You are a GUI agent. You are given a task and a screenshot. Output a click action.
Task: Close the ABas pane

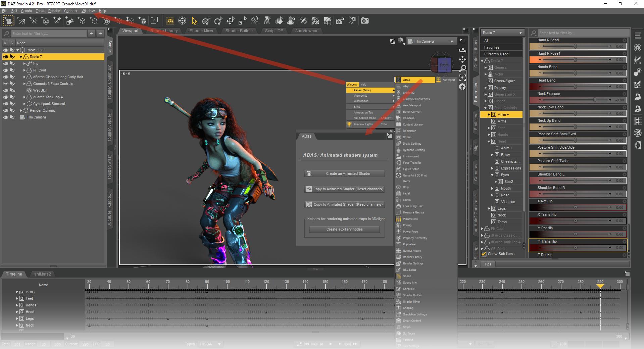pos(391,131)
